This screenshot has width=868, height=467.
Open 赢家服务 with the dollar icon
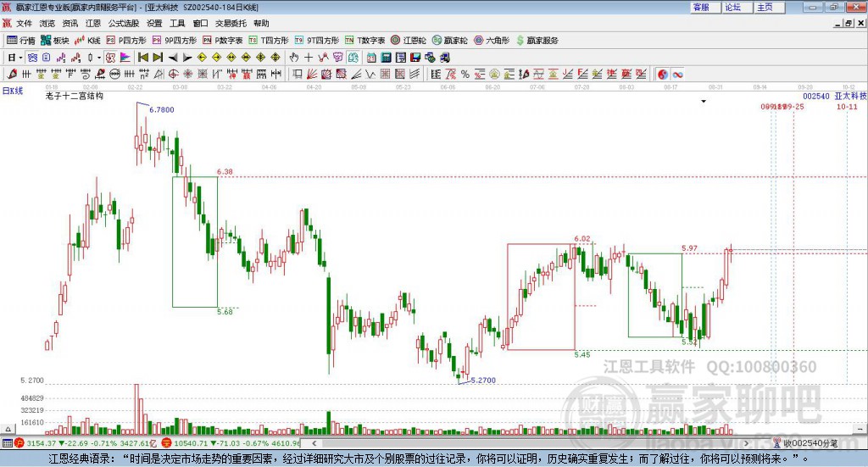537,41
